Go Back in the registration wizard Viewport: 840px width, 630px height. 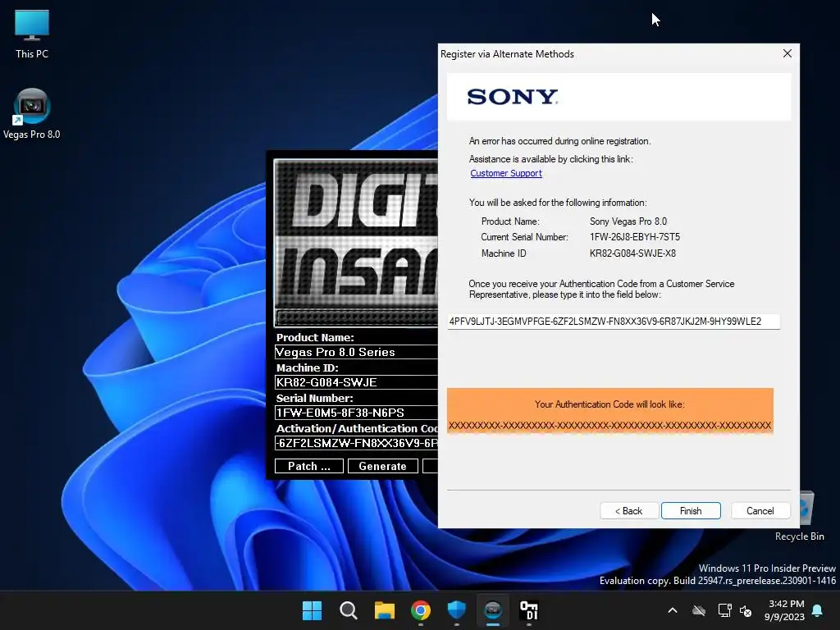click(629, 511)
